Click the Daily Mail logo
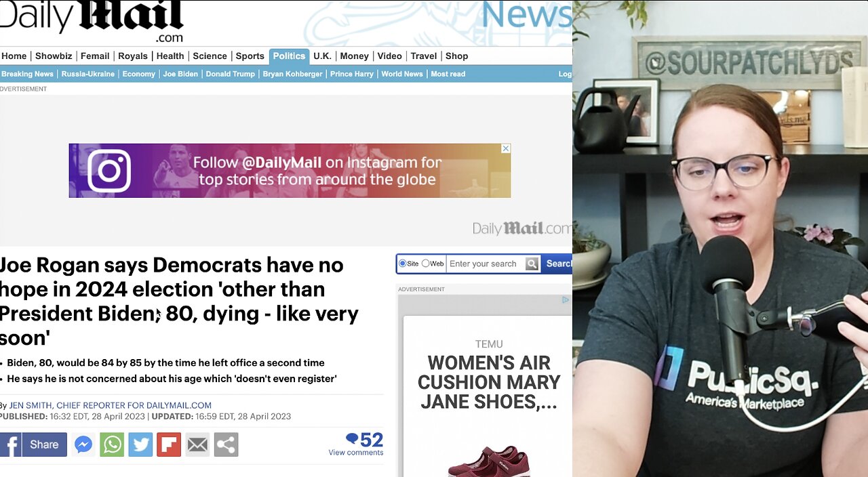 pos(92,21)
